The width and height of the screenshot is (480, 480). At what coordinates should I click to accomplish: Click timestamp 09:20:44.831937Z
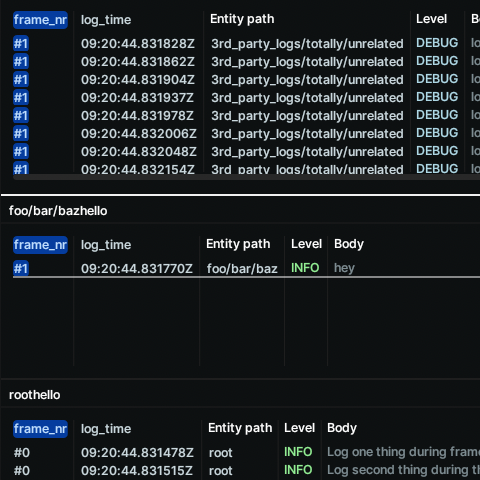(137, 98)
